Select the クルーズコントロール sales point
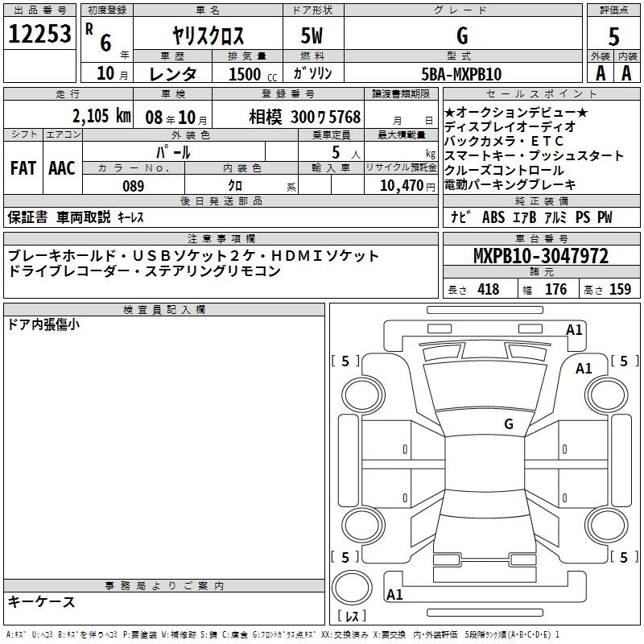The image size is (644, 644). (504, 170)
